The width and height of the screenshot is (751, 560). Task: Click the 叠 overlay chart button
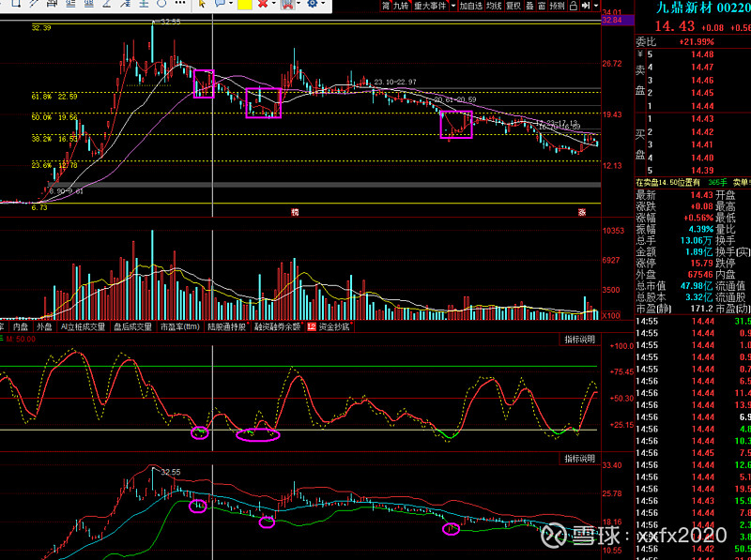coord(529,6)
